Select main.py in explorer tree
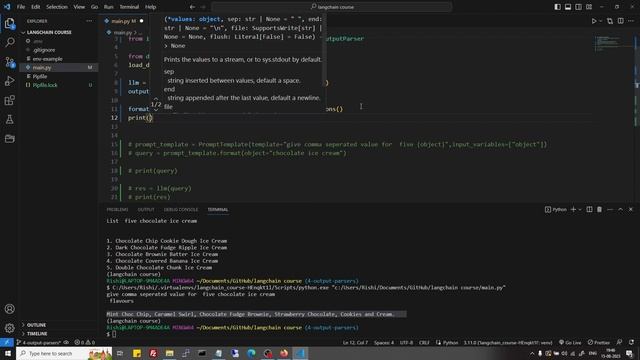 [42, 67]
